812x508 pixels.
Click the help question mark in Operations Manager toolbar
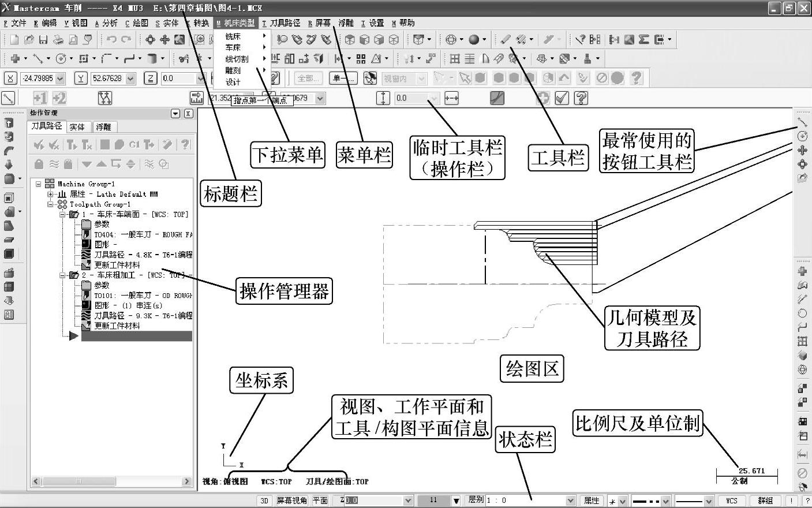click(x=185, y=144)
